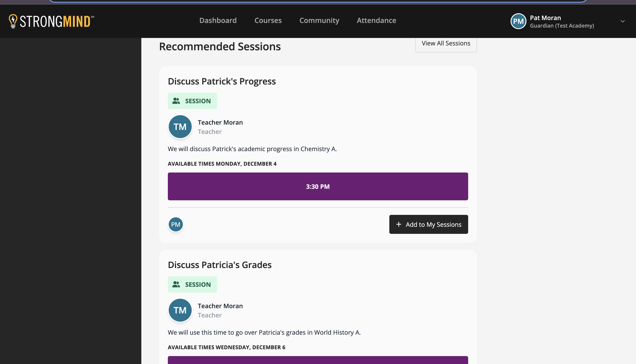Image resolution: width=636 pixels, height=364 pixels.
Task: Open the Dashboard nav item
Action: click(x=218, y=20)
